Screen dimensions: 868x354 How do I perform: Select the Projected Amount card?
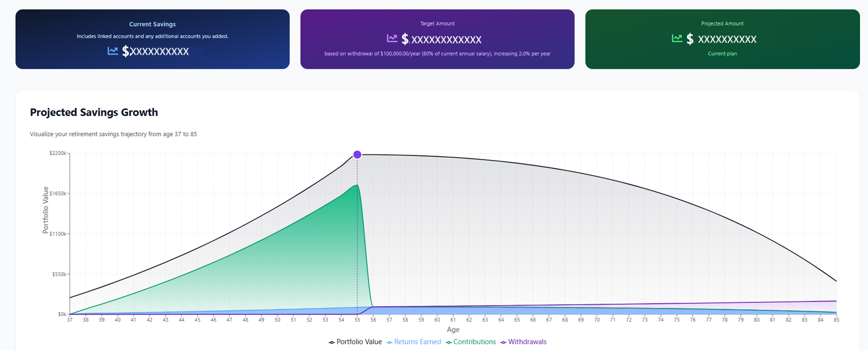tap(722, 39)
